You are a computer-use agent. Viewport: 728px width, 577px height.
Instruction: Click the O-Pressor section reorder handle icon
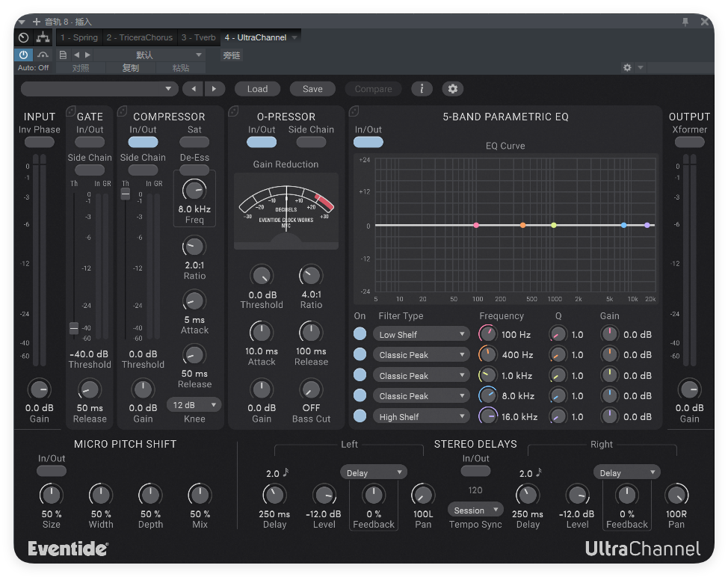pyautogui.click(x=233, y=111)
